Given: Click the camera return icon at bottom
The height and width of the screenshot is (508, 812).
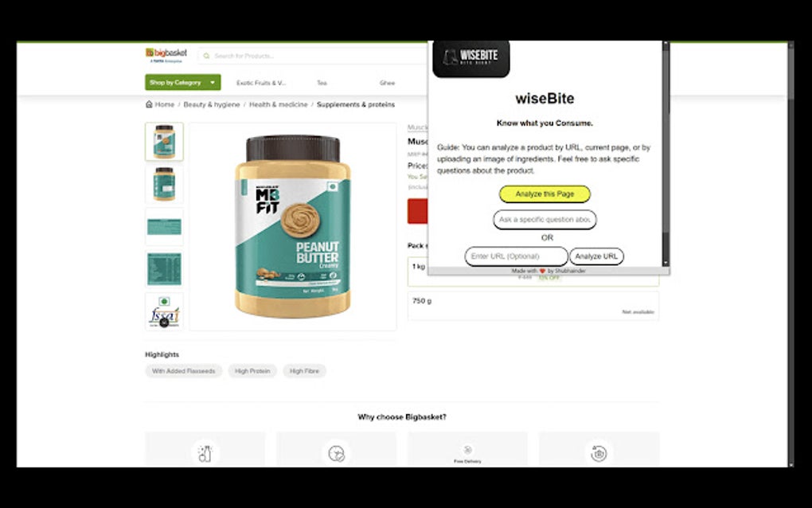Looking at the screenshot, I should pyautogui.click(x=599, y=453).
